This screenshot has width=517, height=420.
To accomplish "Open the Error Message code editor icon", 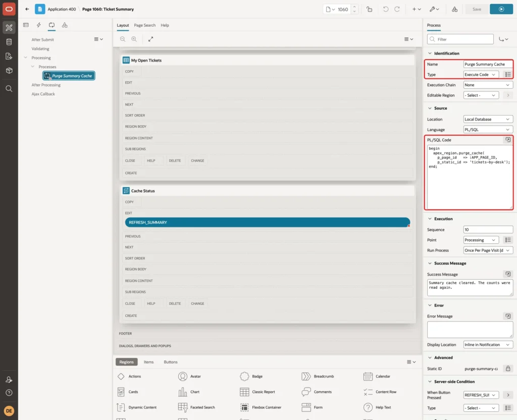I will pyautogui.click(x=508, y=316).
